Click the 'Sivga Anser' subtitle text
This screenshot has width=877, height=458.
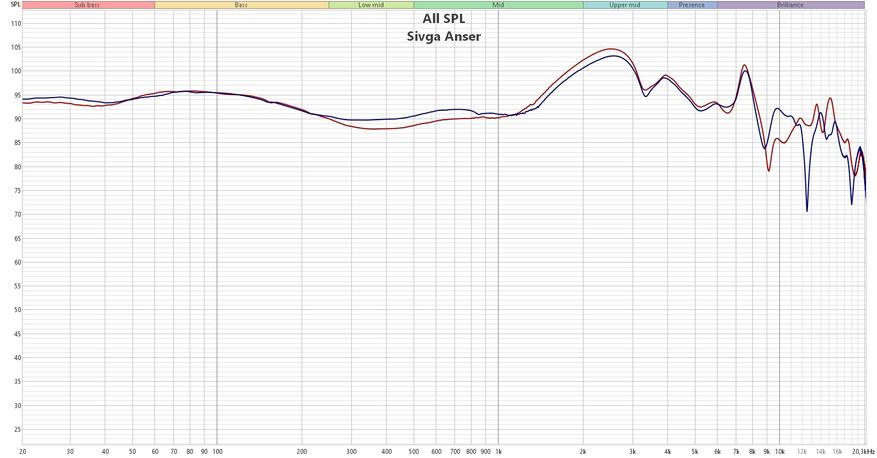[444, 36]
